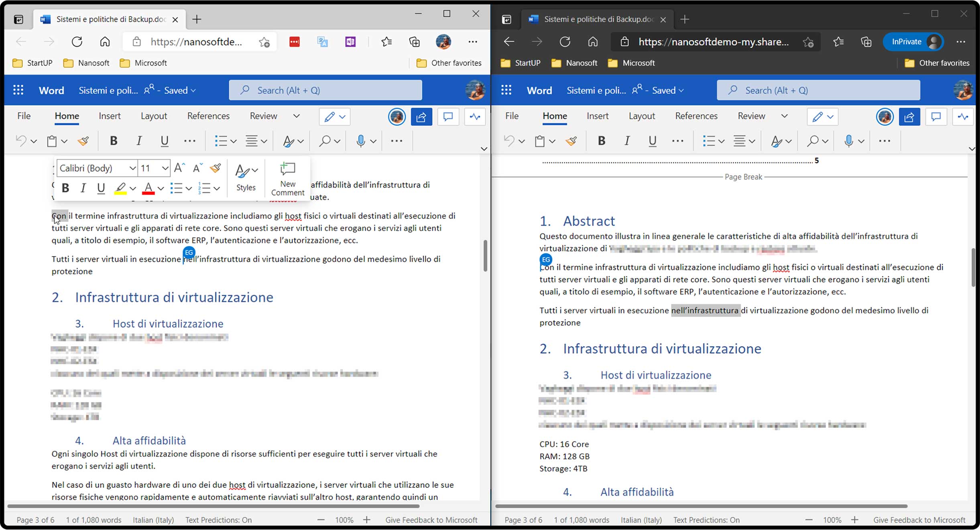980x530 pixels.
Task: Click Share button in right window
Action: (909, 117)
